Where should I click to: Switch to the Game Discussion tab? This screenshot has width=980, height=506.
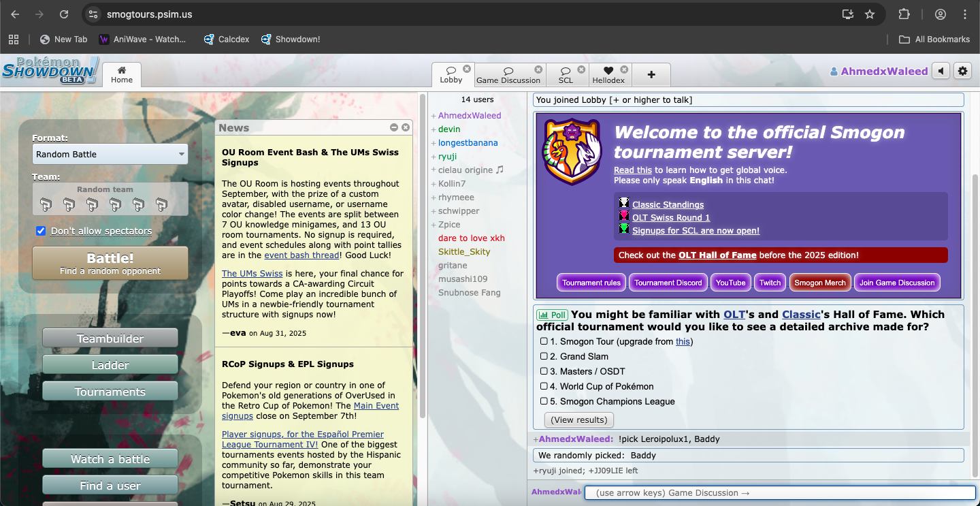coord(509,75)
